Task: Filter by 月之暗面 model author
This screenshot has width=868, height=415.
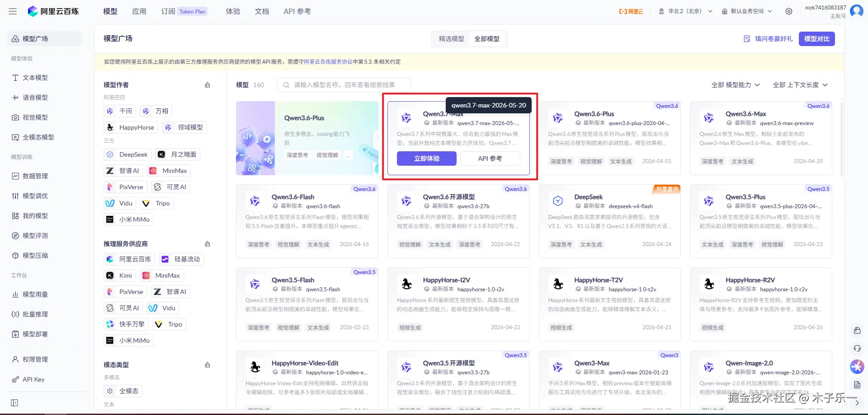Action: pyautogui.click(x=177, y=154)
